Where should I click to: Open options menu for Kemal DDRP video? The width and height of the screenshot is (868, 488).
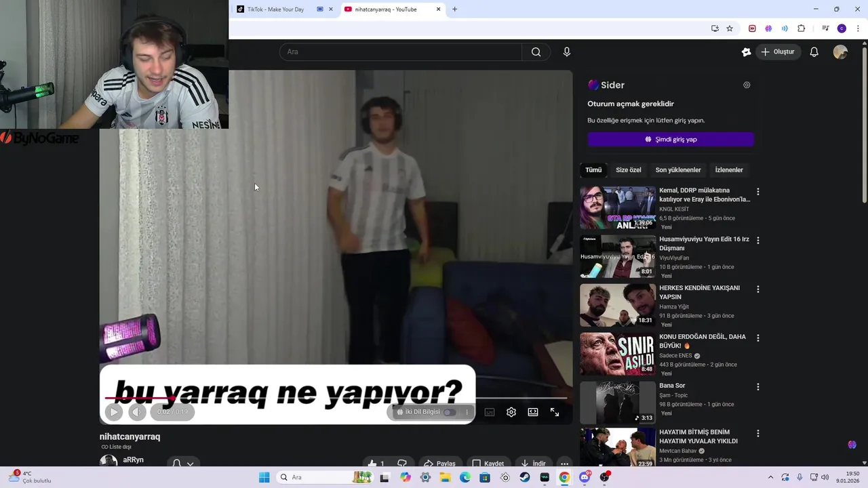point(757,192)
